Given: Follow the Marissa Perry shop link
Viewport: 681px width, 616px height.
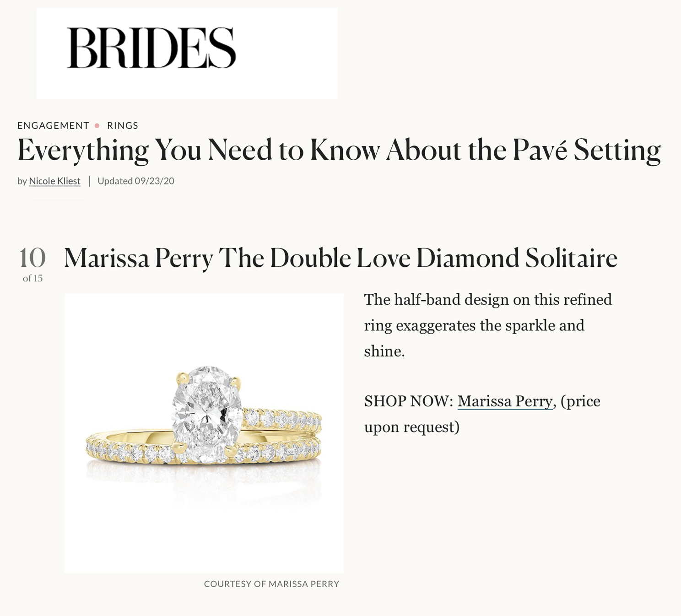Looking at the screenshot, I should tap(505, 401).
